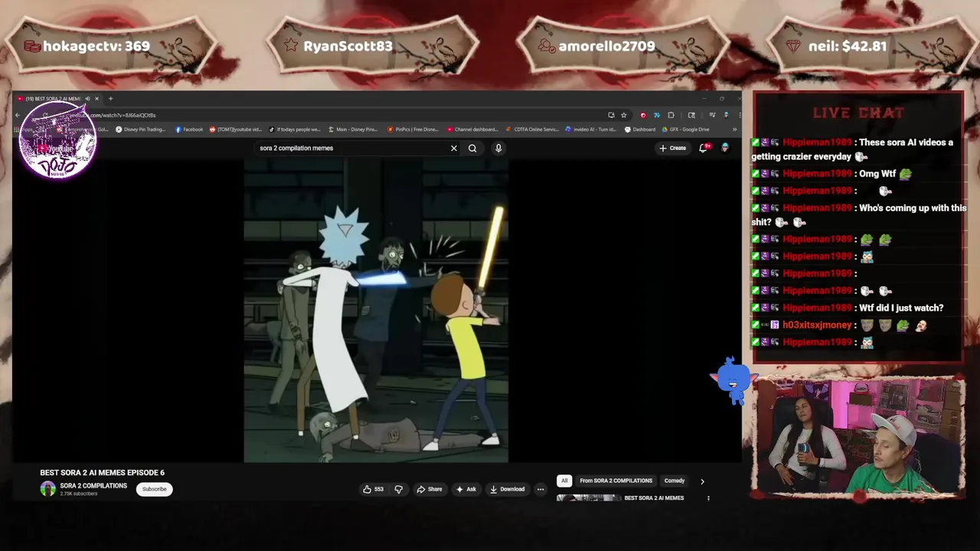Image resolution: width=980 pixels, height=551 pixels.
Task: Open the YouTube account avatar menu
Action: click(725, 148)
